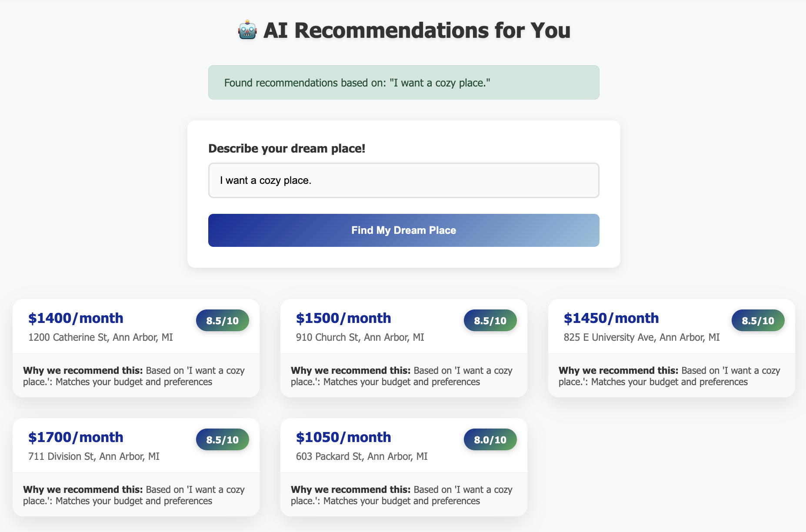The width and height of the screenshot is (806, 532).
Task: Click the 8.5/10 badge on Catherine St listing
Action: 222,321
